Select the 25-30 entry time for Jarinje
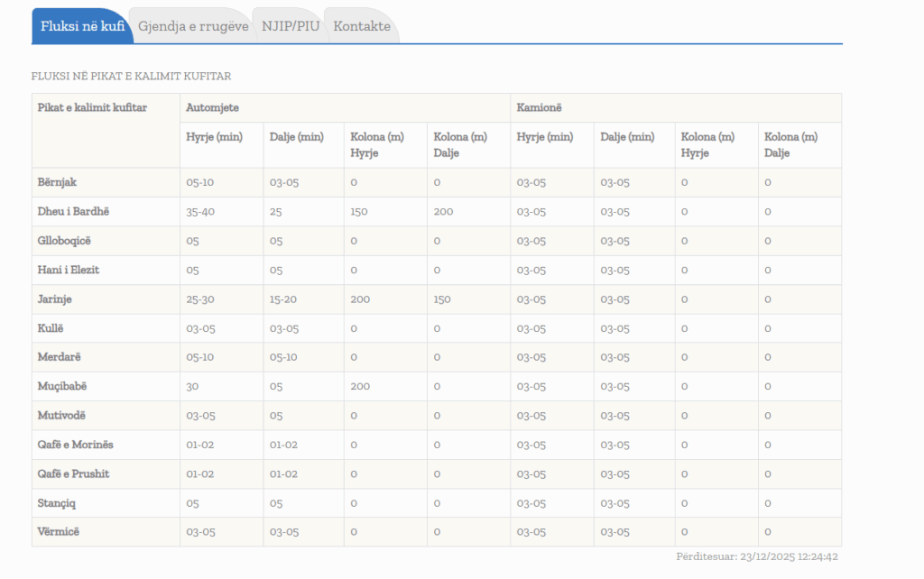The width and height of the screenshot is (924, 579). (x=200, y=299)
